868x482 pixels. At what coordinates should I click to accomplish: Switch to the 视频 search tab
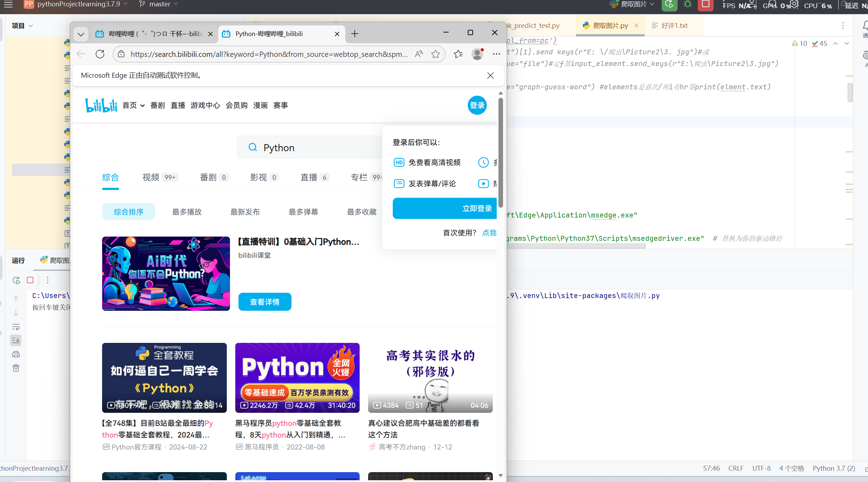pos(151,177)
